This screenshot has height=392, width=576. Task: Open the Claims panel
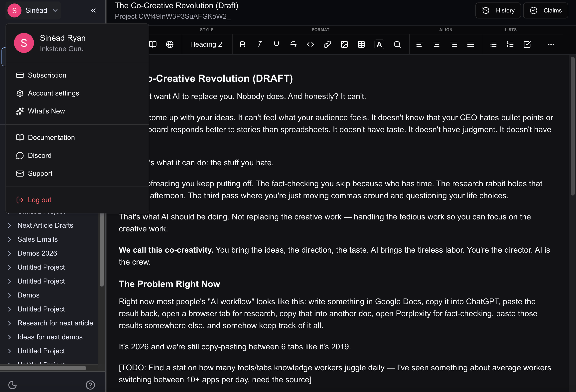[546, 10]
